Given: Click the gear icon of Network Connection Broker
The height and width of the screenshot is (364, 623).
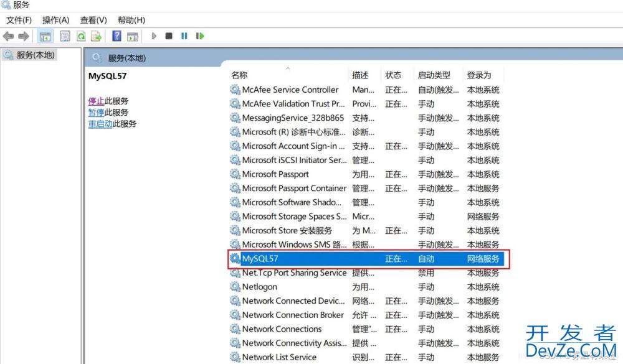Looking at the screenshot, I should pos(235,315).
